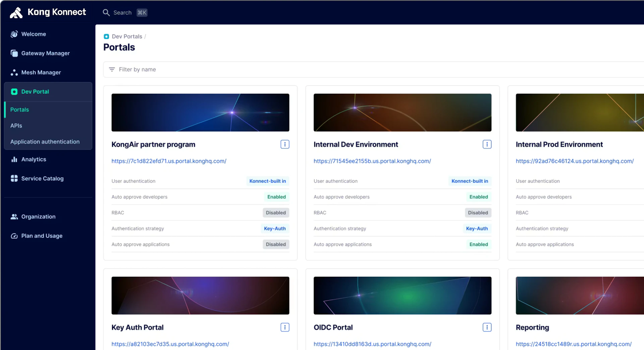Click the OIDC Portal banner image

pyautogui.click(x=402, y=296)
